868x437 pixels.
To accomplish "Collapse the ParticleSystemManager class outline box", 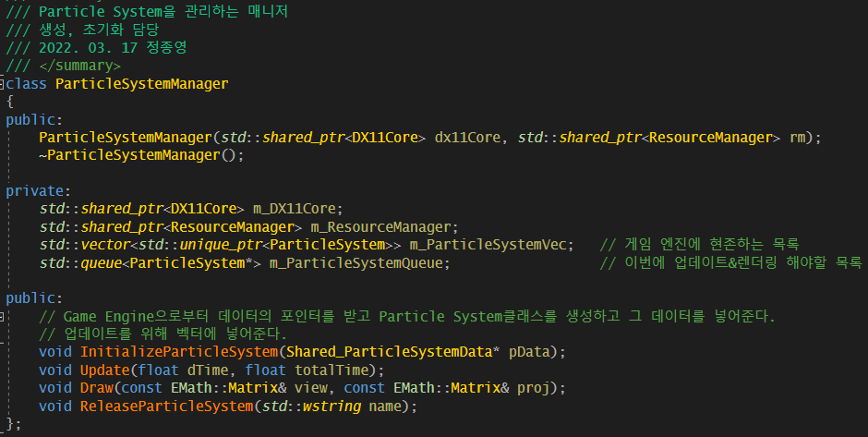I will [x=2, y=84].
